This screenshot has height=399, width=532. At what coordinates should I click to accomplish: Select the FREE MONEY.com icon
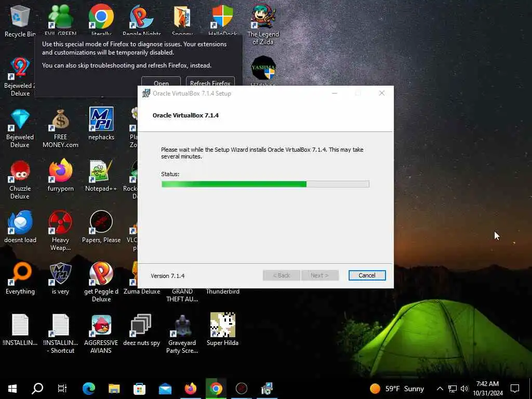tap(60, 128)
